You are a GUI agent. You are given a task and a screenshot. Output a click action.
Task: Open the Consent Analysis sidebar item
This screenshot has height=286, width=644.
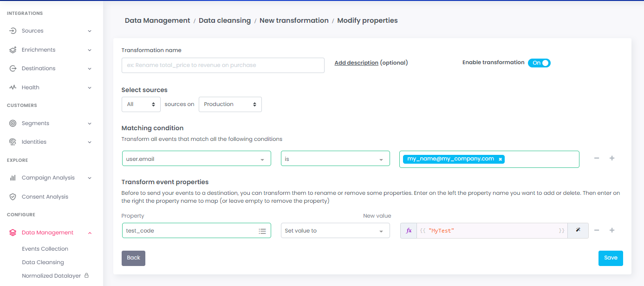45,197
